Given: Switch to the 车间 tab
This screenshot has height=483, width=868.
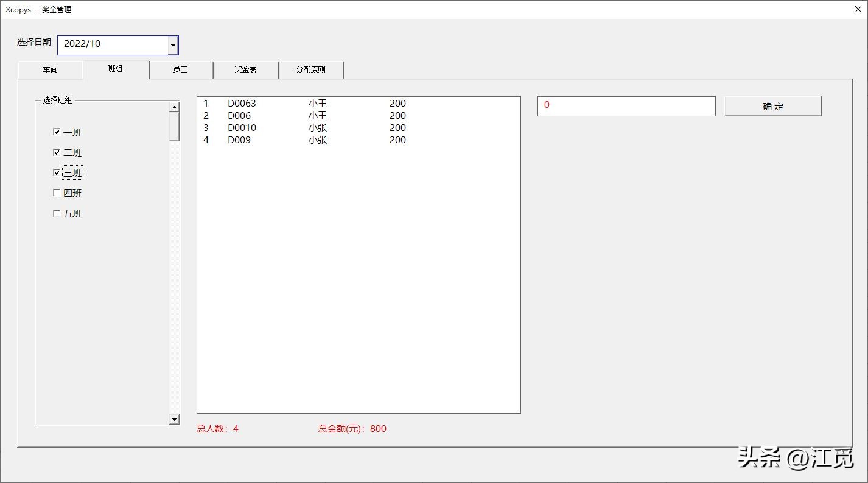Looking at the screenshot, I should point(51,70).
